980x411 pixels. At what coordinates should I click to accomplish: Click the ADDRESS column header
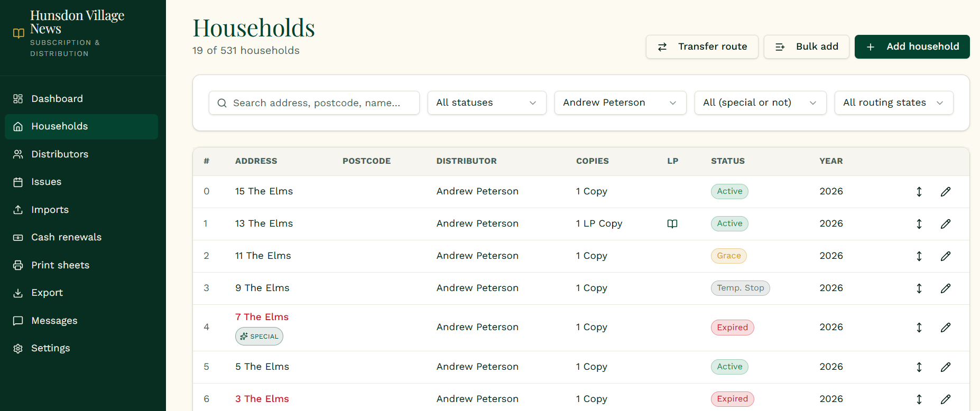click(x=256, y=161)
